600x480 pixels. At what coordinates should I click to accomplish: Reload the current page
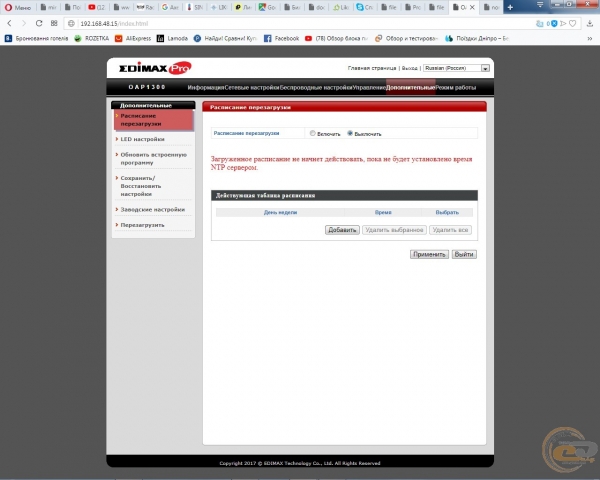tap(39, 23)
